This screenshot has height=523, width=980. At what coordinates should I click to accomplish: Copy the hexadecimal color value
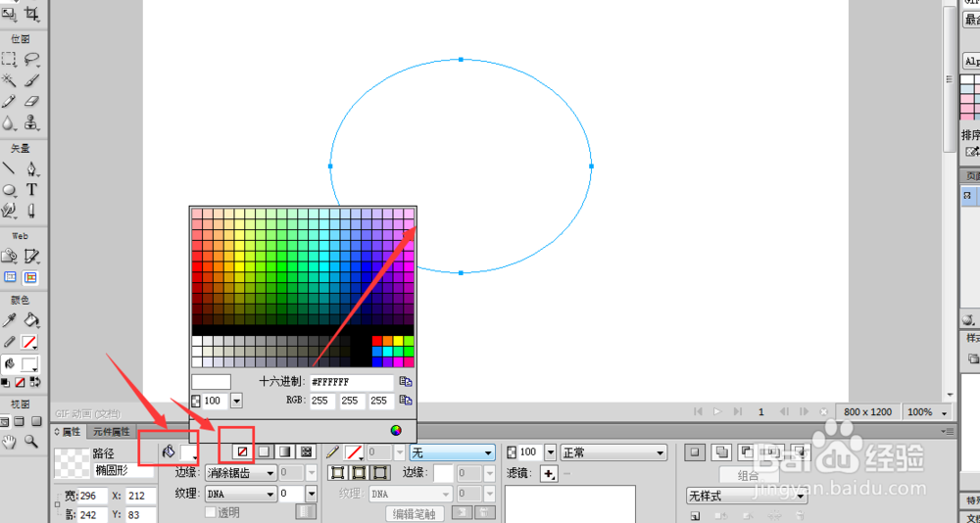pos(406,382)
